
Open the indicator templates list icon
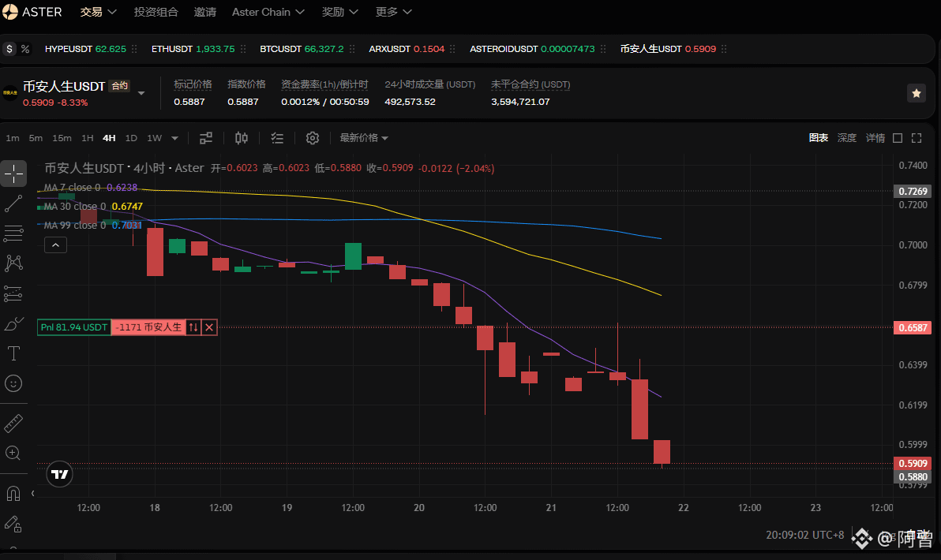(x=276, y=138)
